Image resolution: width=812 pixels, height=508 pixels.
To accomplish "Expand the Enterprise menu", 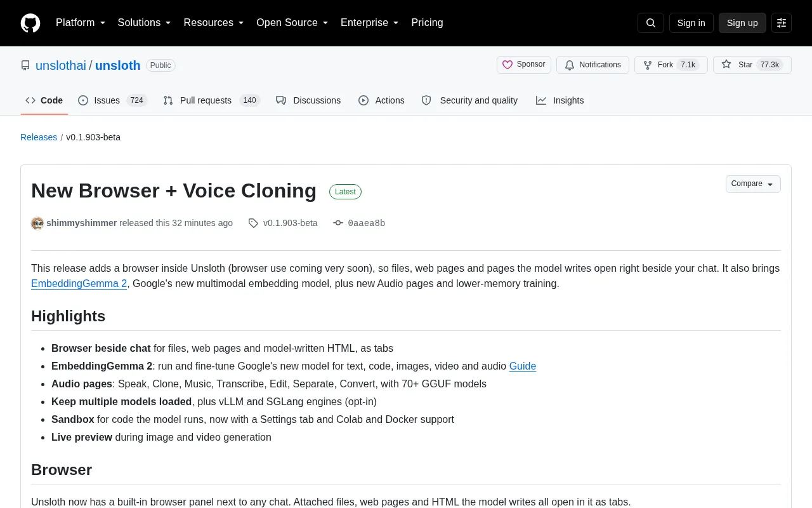I will pos(369,23).
